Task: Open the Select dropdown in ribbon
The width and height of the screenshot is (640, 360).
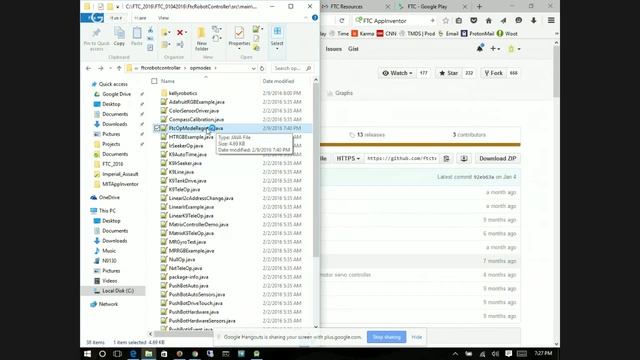Action: click(277, 38)
